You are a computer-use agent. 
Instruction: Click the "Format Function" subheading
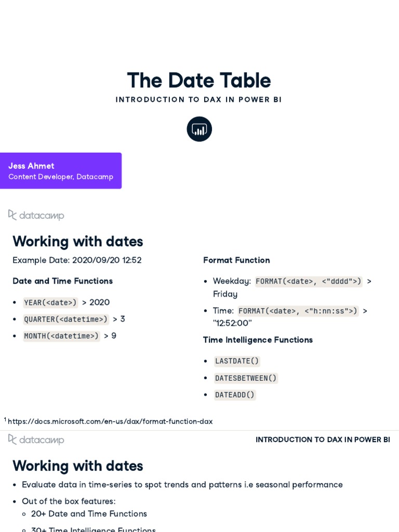pos(236,260)
